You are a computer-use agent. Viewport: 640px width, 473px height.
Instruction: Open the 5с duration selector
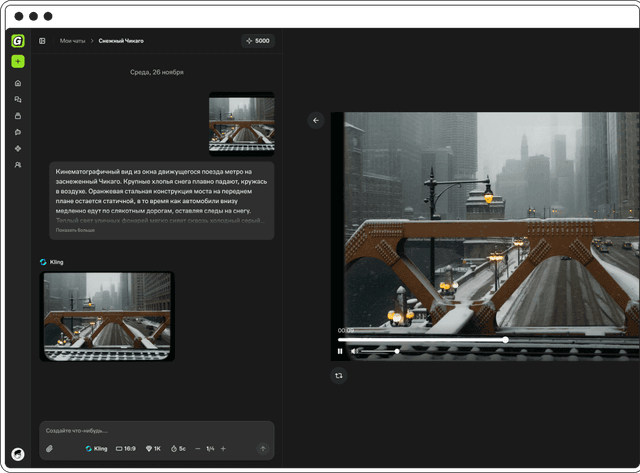(x=179, y=449)
